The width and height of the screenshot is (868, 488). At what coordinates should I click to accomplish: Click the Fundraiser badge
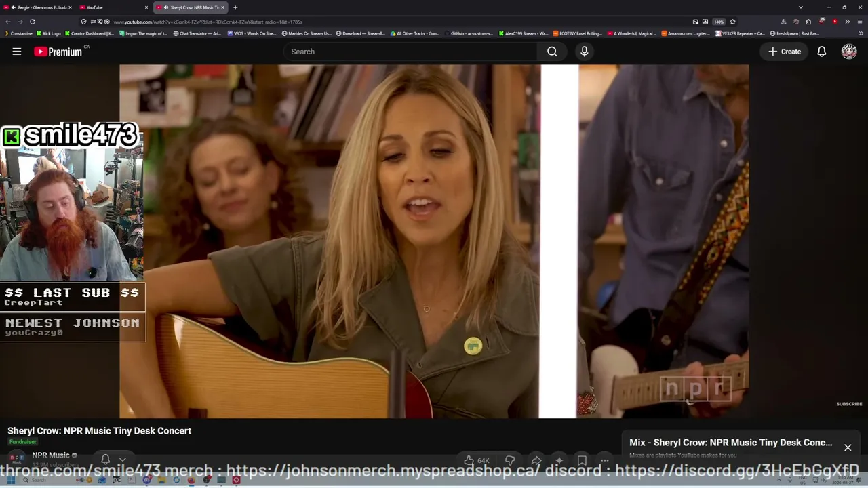click(22, 442)
